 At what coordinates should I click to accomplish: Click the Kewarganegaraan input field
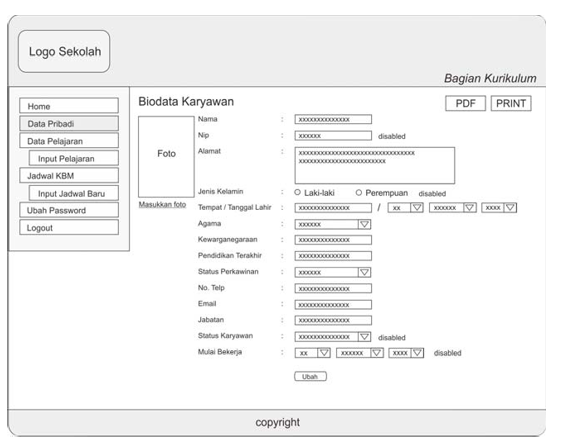click(333, 240)
